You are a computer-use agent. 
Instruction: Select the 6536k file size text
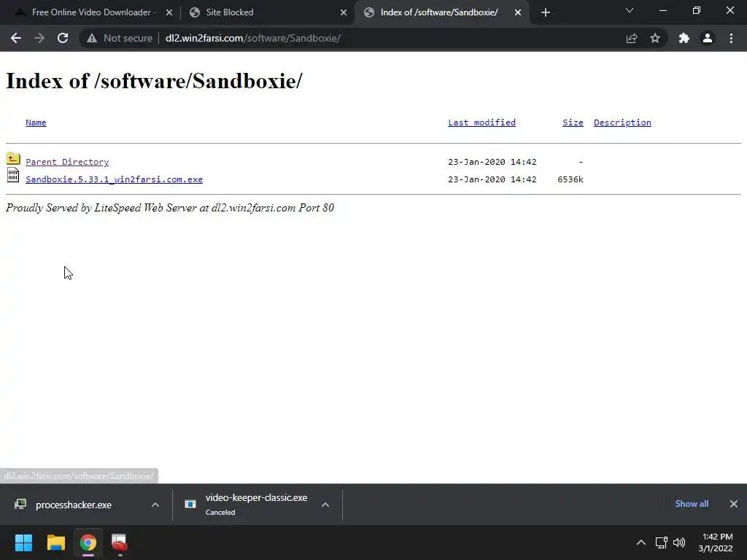(x=570, y=179)
